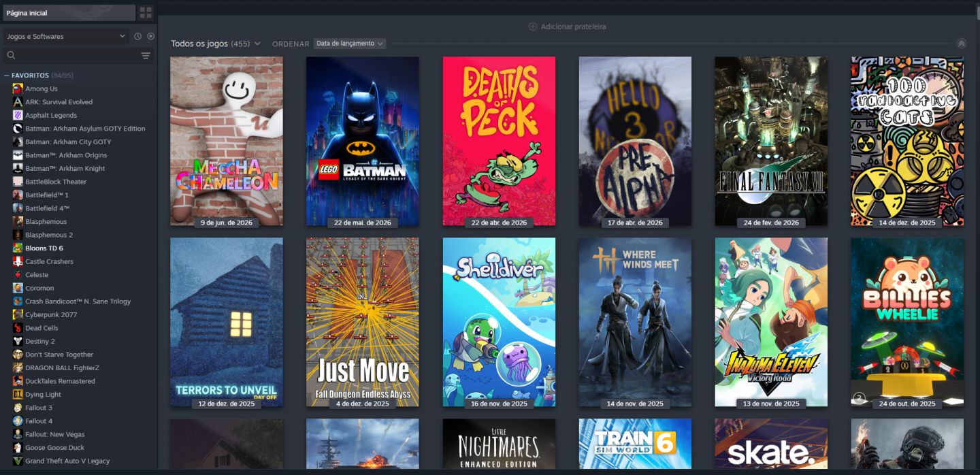Open Shelldiver game cover
The image size is (980, 475).
click(499, 322)
